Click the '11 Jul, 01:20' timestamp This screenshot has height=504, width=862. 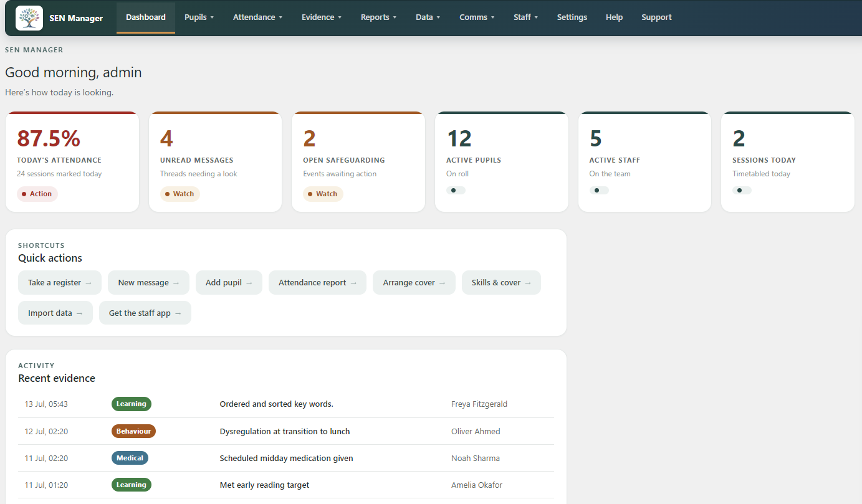(46, 485)
